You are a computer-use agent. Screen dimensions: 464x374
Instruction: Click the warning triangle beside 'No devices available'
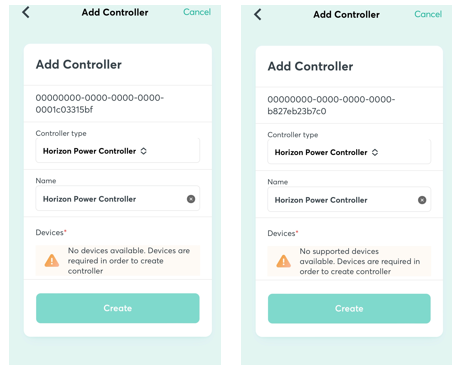52,261
